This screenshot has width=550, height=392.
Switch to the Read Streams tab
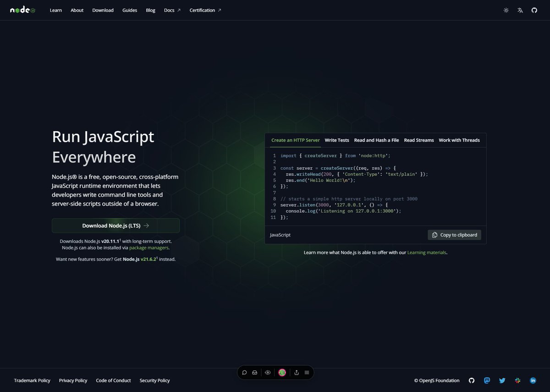click(419, 140)
